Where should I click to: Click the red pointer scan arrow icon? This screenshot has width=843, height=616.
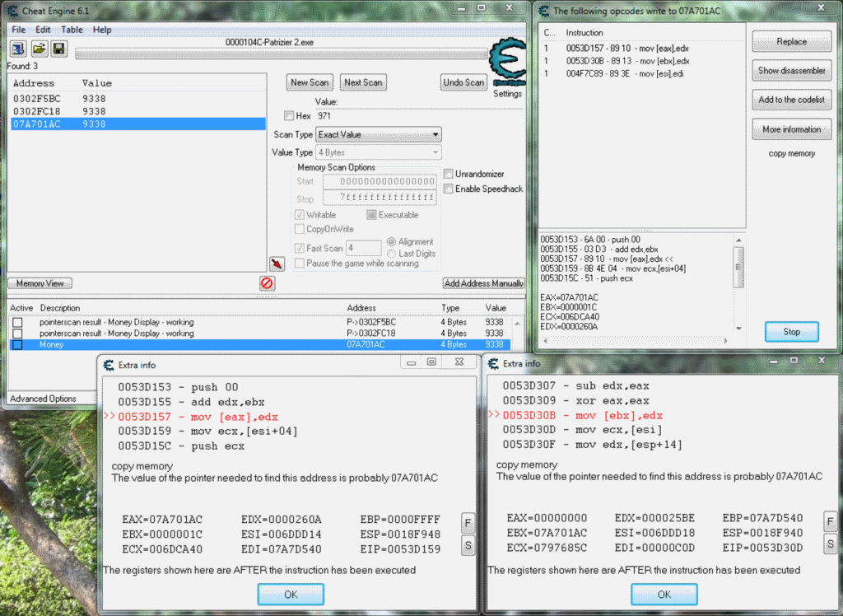[278, 262]
